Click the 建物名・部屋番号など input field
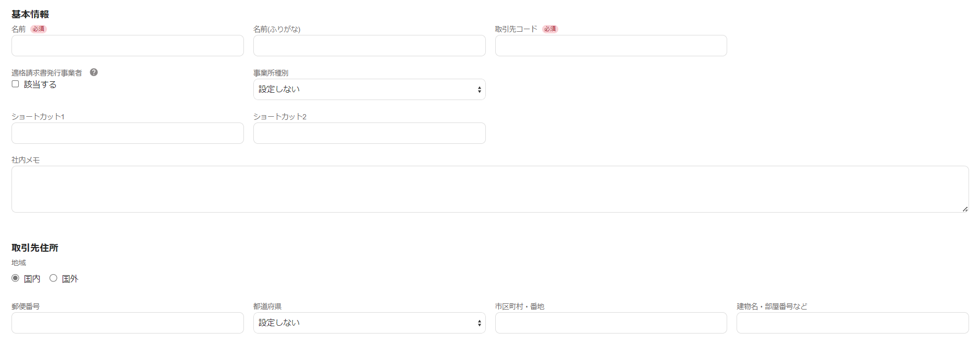The width and height of the screenshot is (980, 345). pos(852,323)
